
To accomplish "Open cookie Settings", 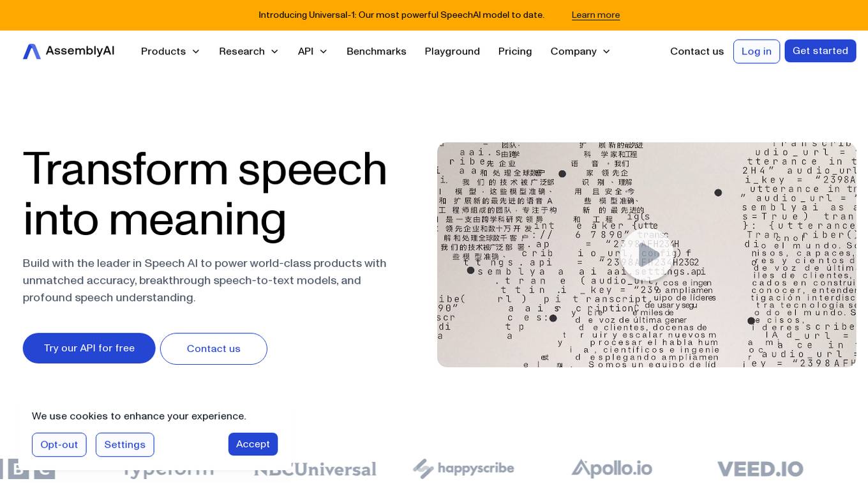I will coord(125,445).
